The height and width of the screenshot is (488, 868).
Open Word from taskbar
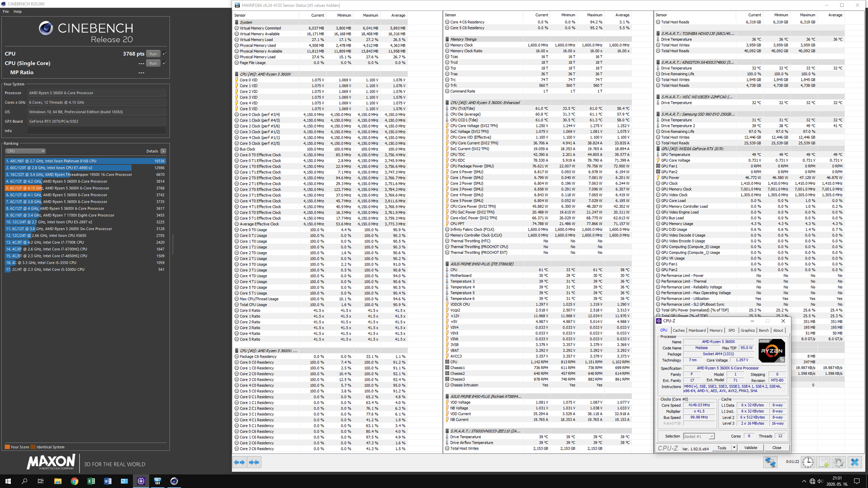click(x=108, y=481)
